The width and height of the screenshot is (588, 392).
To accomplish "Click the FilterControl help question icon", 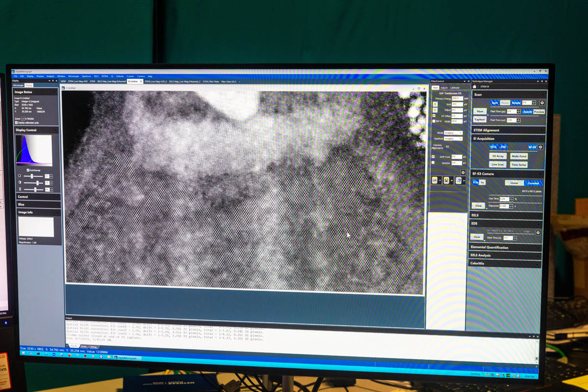I will point(459,181).
